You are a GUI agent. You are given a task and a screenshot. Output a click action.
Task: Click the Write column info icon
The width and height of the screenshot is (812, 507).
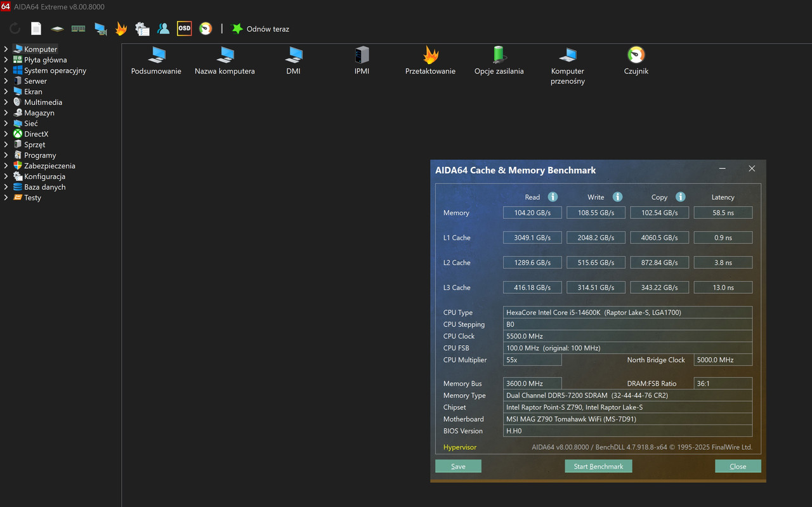coord(617,197)
